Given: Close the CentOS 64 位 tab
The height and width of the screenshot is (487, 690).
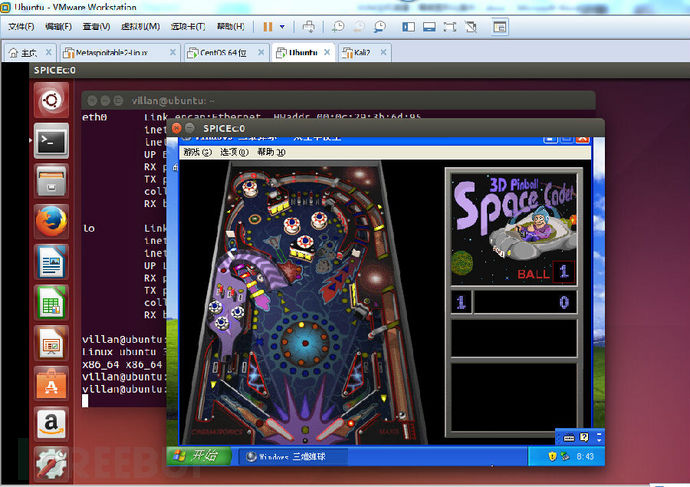Looking at the screenshot, I should [x=261, y=52].
